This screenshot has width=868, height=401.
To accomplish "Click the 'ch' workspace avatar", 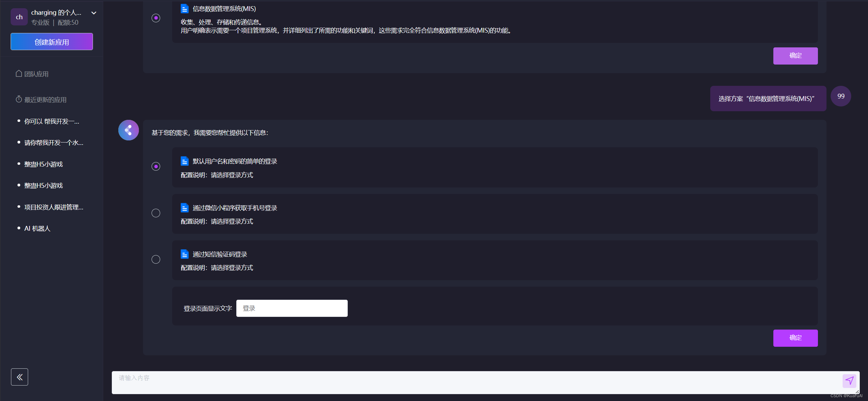I will coord(19,17).
